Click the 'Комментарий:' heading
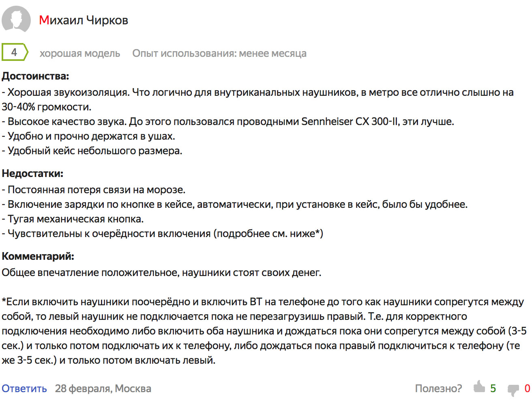The image size is (532, 410). (38, 256)
